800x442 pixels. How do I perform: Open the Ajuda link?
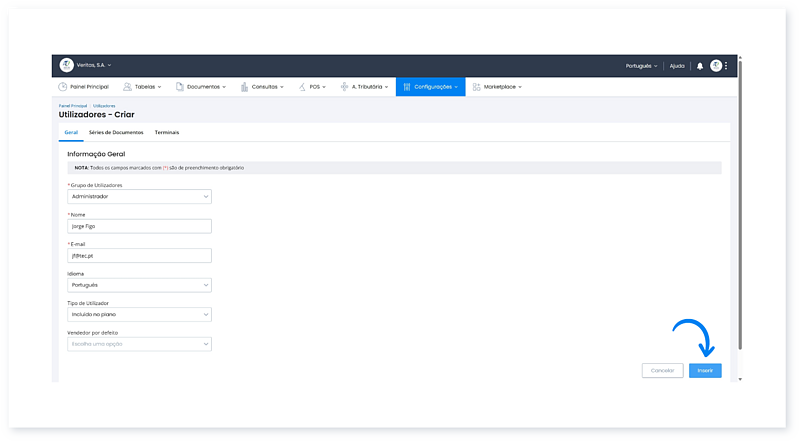pos(677,66)
